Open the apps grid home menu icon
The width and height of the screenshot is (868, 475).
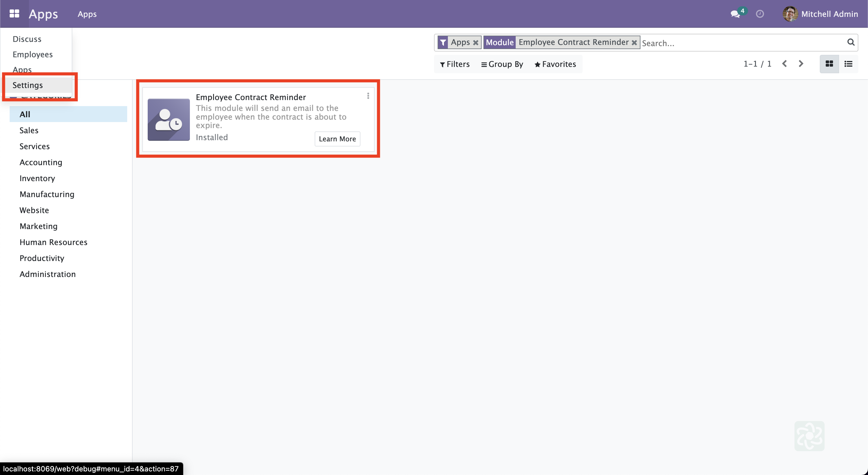point(14,14)
